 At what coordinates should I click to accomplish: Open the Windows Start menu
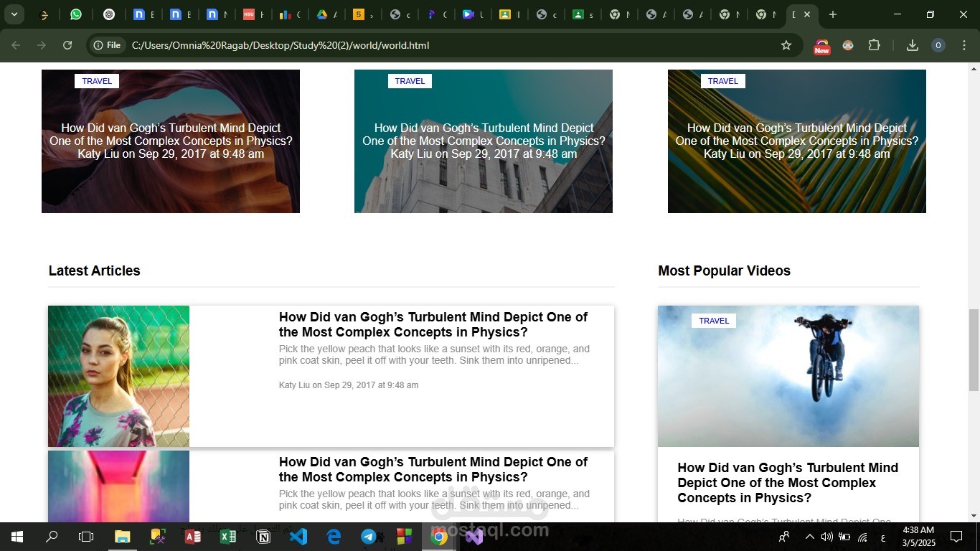17,537
